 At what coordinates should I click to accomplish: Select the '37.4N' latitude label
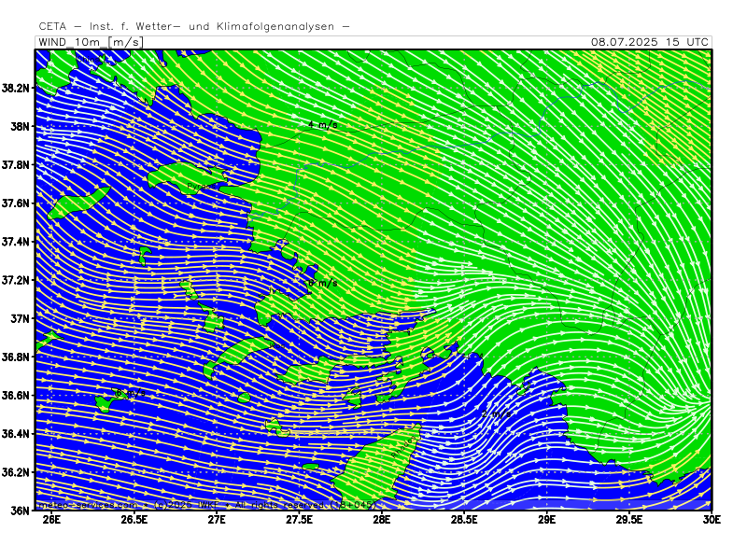[18, 242]
